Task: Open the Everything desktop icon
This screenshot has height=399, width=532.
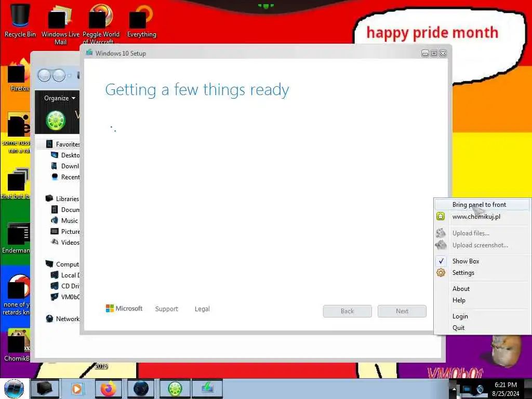Action: pos(141,20)
